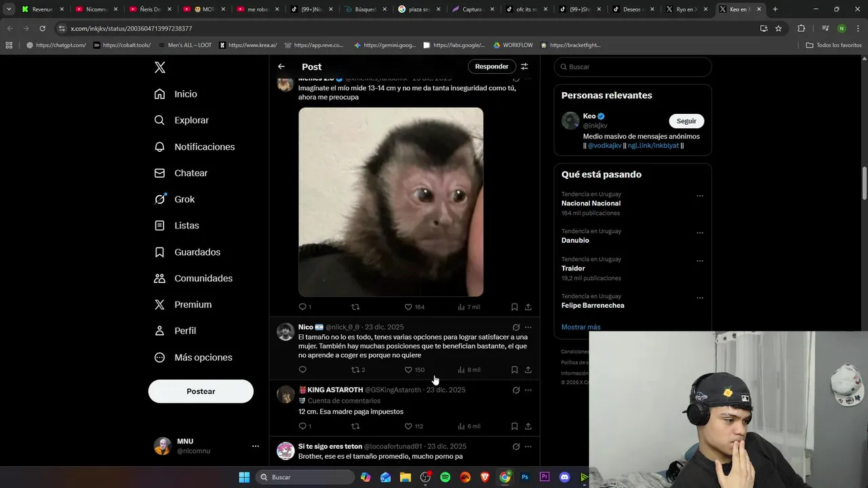
Task: Bookmark the monkey image post
Action: coord(515,307)
